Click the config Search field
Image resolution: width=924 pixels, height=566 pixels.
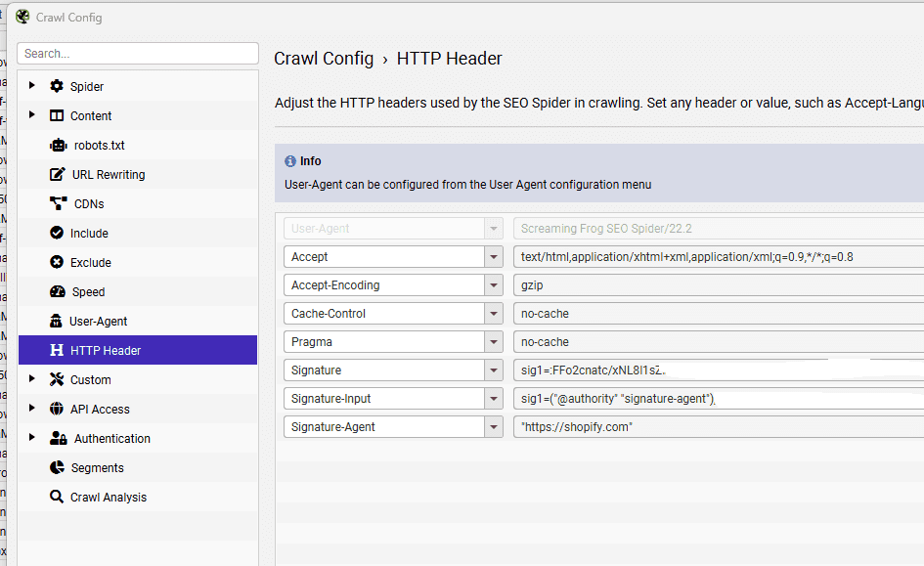138,54
